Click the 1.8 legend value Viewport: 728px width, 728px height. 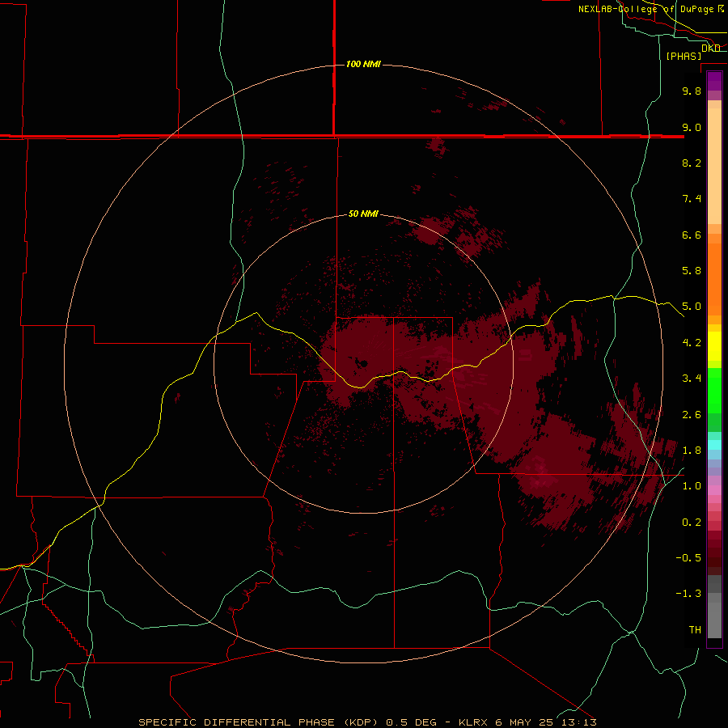coord(692,451)
